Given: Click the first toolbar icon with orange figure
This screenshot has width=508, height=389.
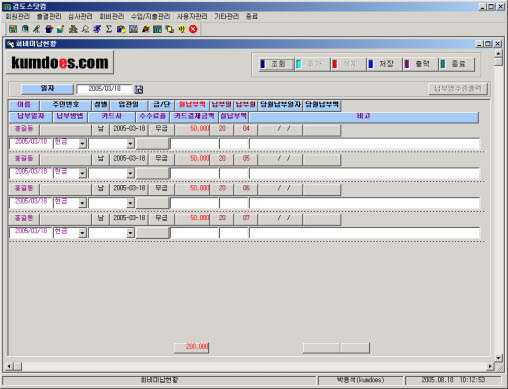Looking at the screenshot, I should pyautogui.click(x=13, y=29).
